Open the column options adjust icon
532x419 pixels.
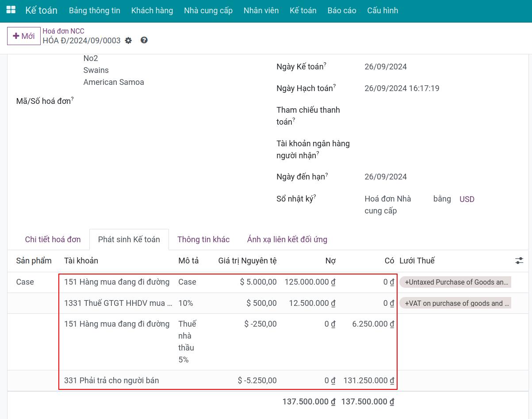[519, 261]
